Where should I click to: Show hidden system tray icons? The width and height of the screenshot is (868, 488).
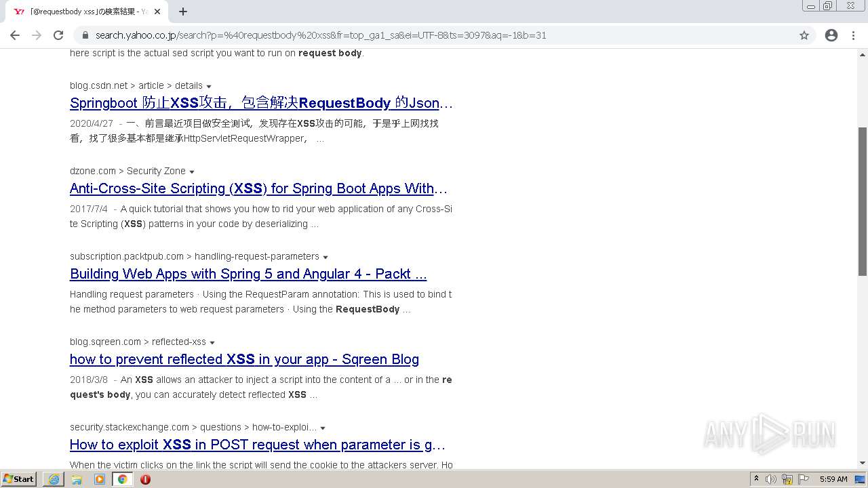pos(756,479)
